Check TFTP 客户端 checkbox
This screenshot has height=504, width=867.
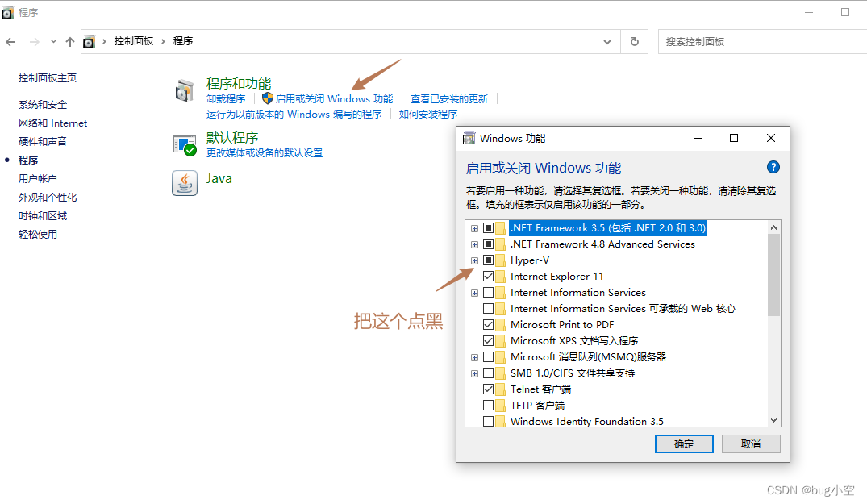click(x=488, y=405)
